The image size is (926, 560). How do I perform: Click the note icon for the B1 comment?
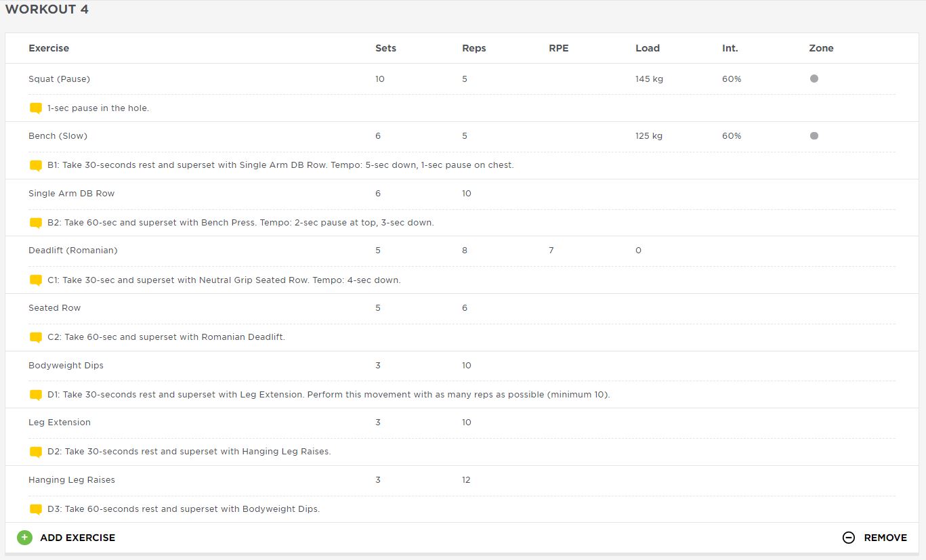(x=36, y=165)
